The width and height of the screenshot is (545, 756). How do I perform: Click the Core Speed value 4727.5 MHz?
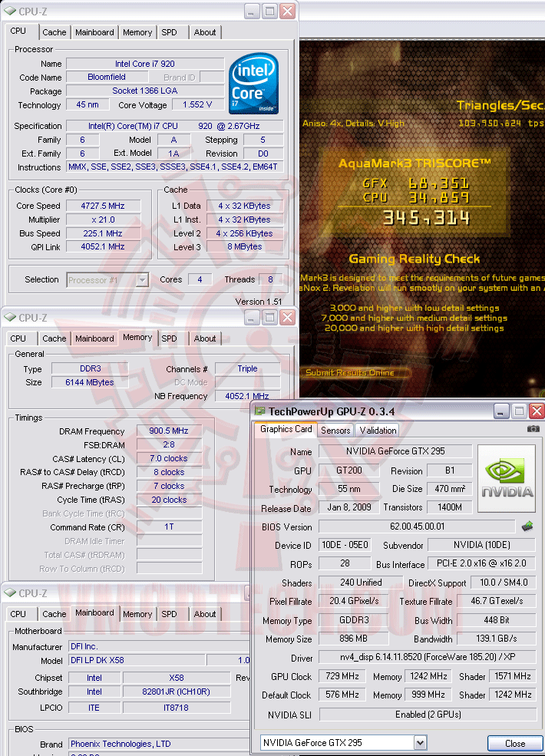(x=103, y=206)
